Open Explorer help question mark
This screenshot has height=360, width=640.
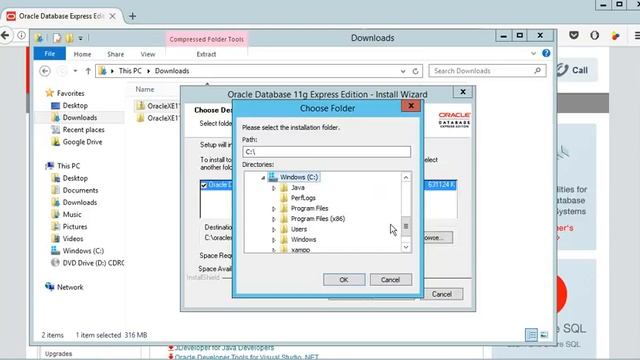pos(546,53)
